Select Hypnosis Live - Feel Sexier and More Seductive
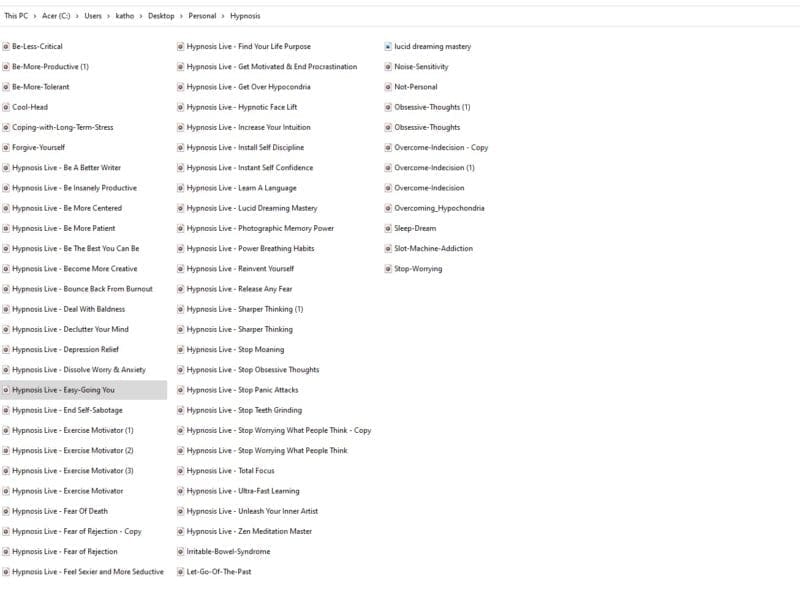 (x=88, y=572)
